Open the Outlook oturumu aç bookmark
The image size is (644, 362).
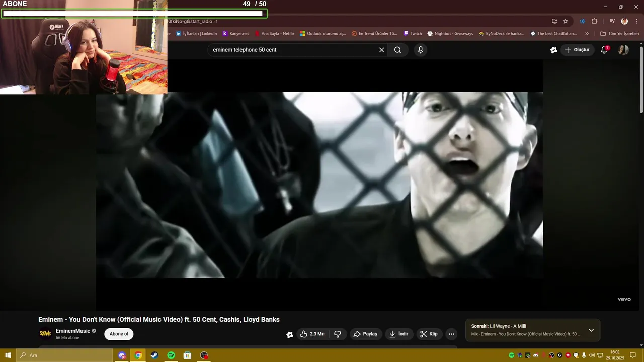click(x=323, y=34)
